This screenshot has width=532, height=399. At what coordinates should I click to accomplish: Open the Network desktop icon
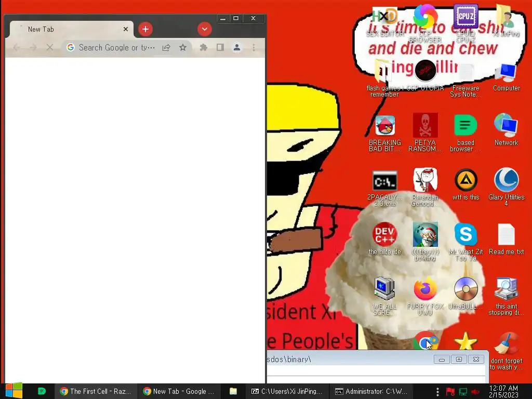pos(506,129)
